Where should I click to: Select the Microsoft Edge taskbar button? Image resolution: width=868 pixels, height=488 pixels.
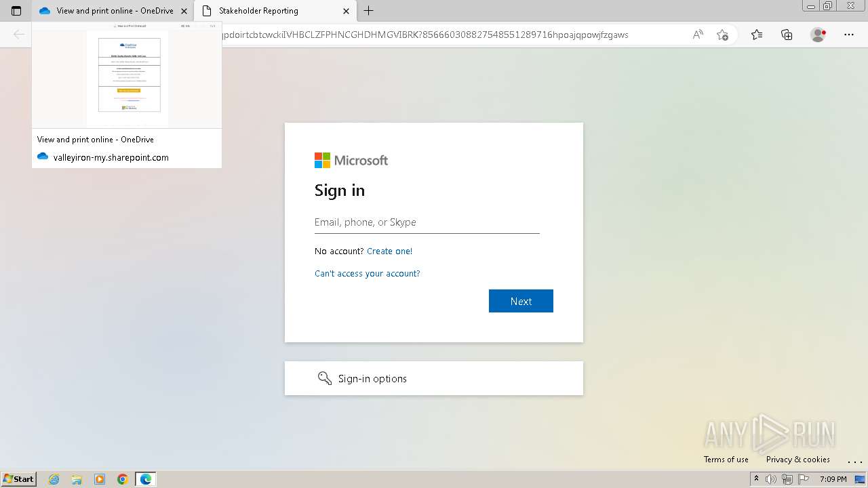(x=146, y=479)
